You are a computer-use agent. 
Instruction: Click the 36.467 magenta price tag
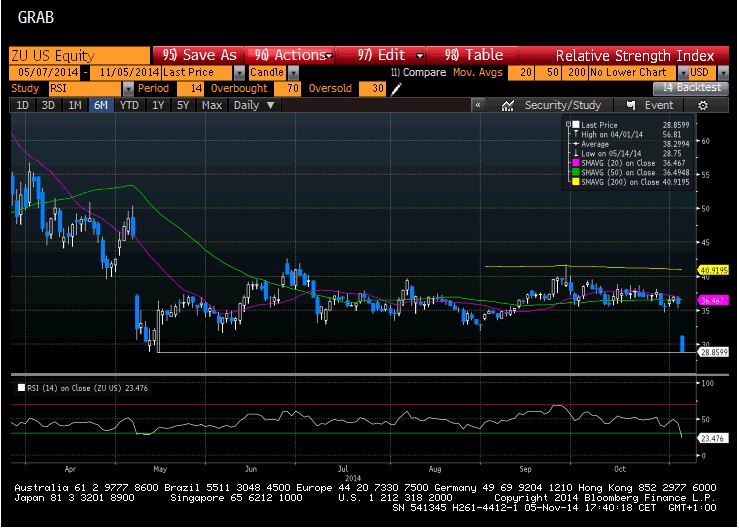point(714,300)
